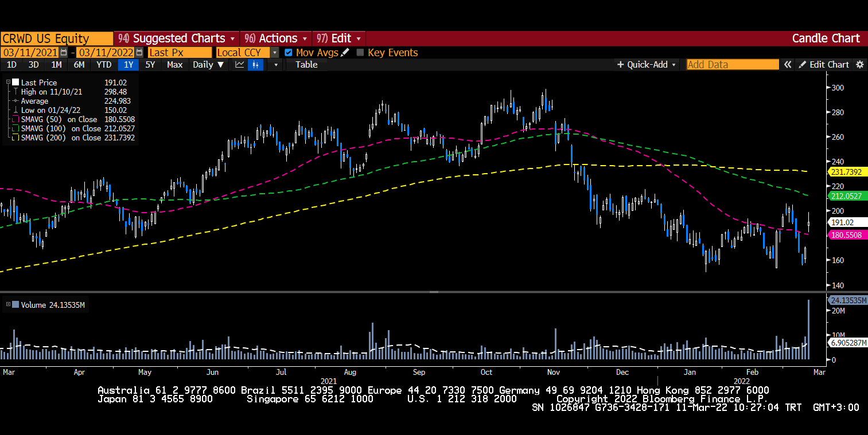Screen dimensions: 868x435
Task: Click the CRWD US Equity security field
Action: click(56, 38)
